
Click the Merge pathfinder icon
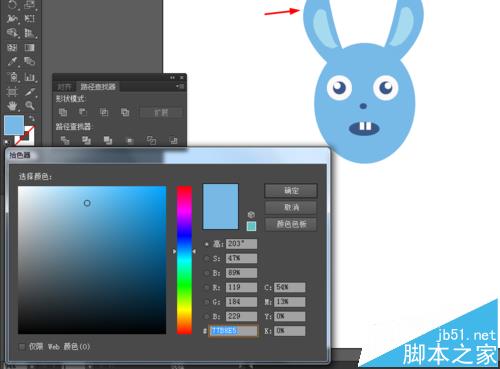click(108, 140)
